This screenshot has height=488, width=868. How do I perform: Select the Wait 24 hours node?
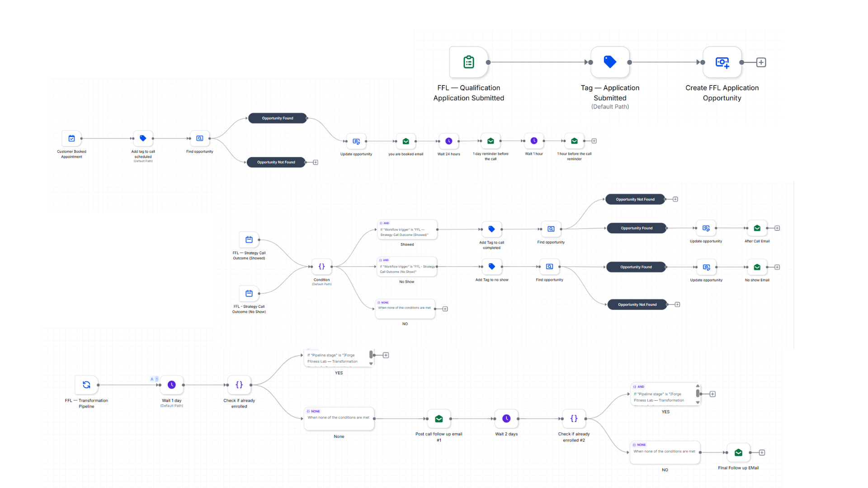[x=449, y=141]
